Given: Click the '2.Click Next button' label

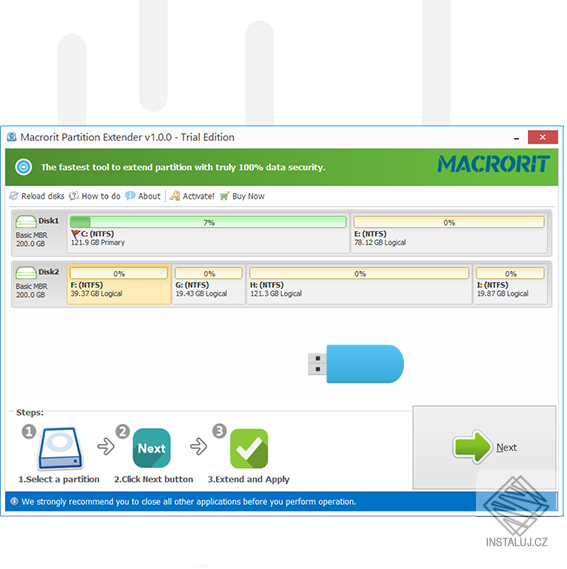Looking at the screenshot, I should tap(154, 479).
